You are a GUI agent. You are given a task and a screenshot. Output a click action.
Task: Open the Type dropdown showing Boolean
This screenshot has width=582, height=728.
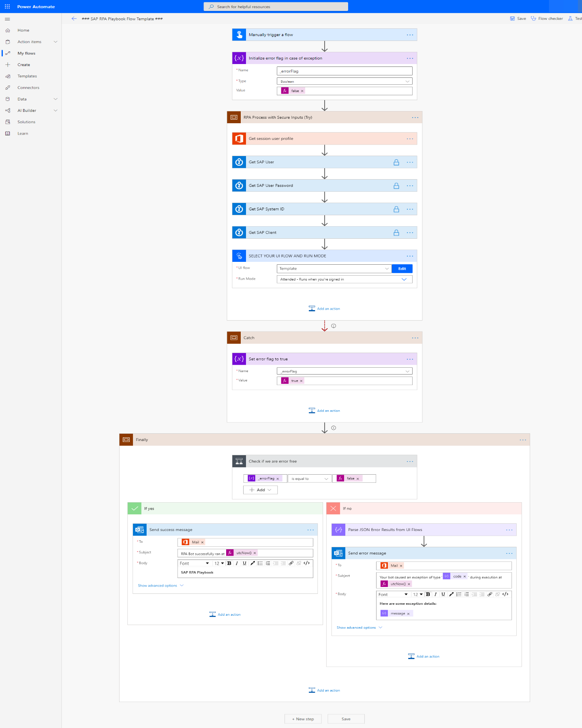(x=344, y=81)
